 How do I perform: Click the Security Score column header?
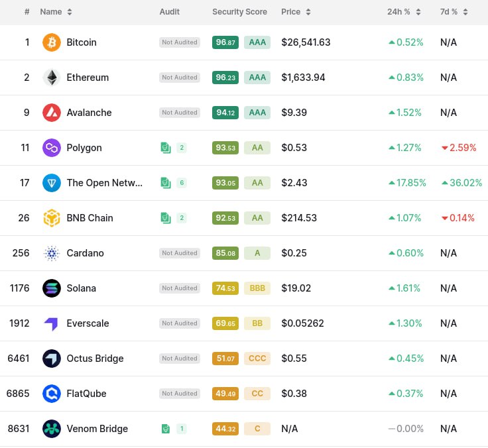click(239, 12)
